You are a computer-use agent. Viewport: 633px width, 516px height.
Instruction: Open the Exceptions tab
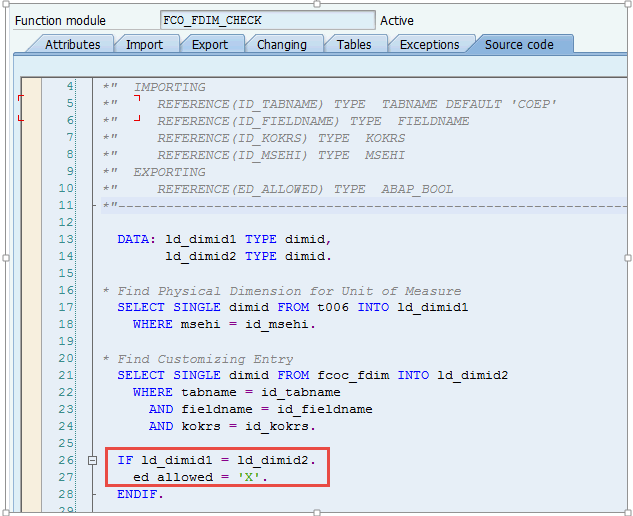point(429,44)
